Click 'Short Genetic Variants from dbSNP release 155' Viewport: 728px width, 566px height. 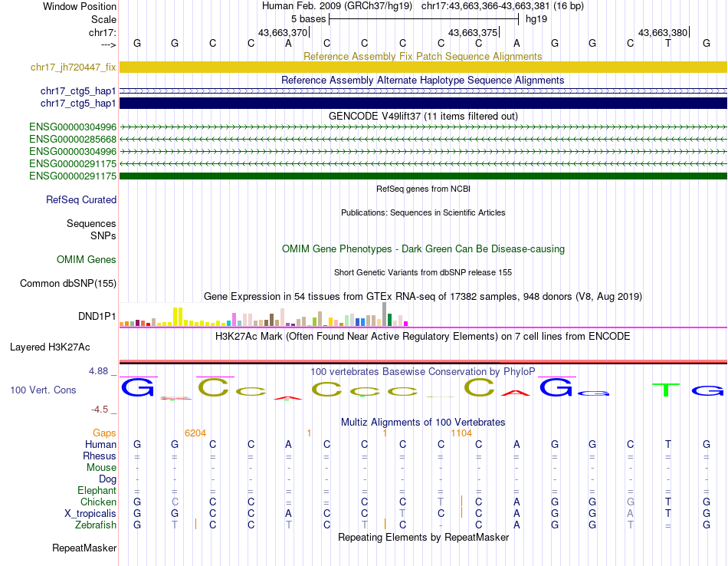(x=423, y=272)
